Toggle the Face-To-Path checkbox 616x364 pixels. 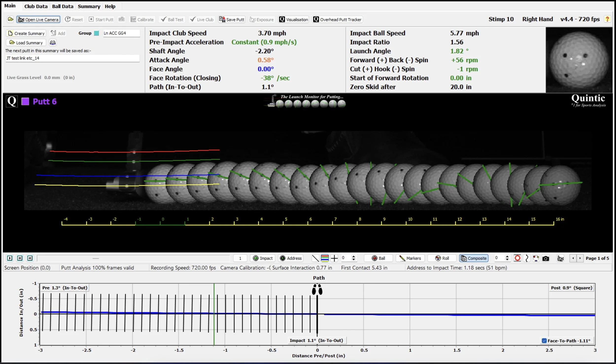point(544,341)
